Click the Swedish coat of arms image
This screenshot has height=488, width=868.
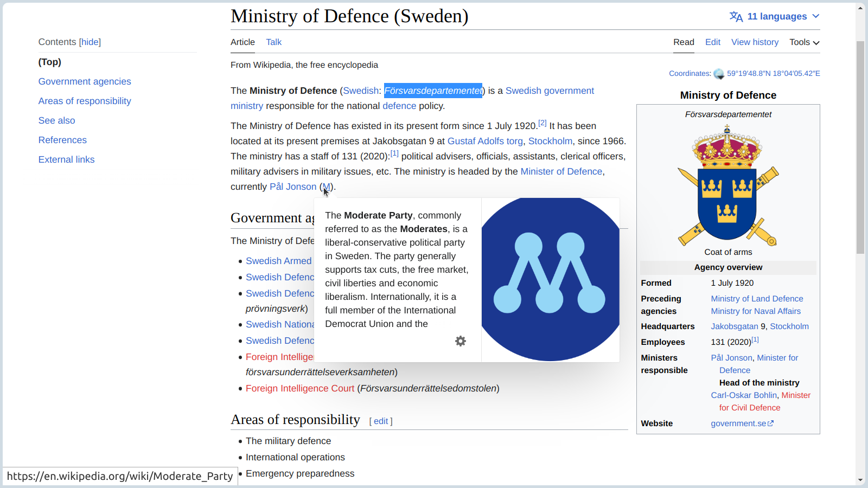pos(727,185)
